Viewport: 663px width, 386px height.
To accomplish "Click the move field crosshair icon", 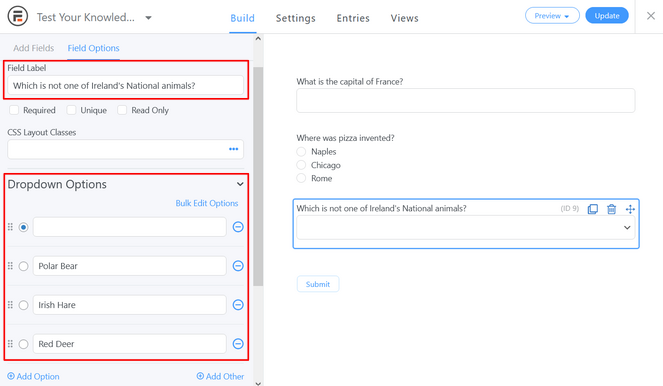I will coord(630,209).
